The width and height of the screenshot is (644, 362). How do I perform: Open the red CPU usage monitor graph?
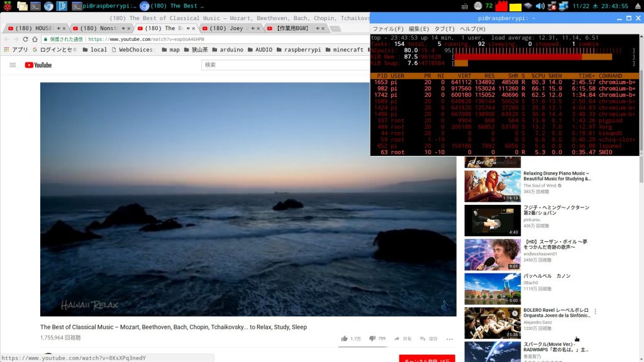(x=501, y=6)
